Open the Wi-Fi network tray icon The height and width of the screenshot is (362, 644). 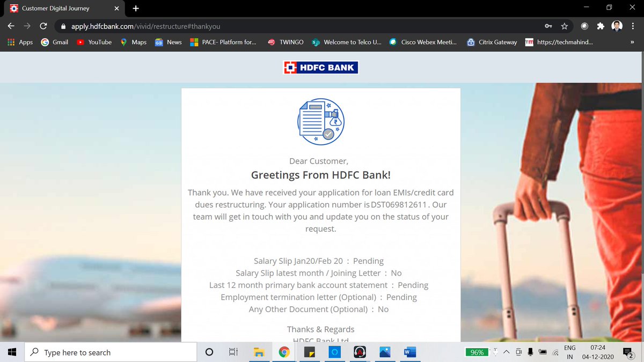coord(555,352)
